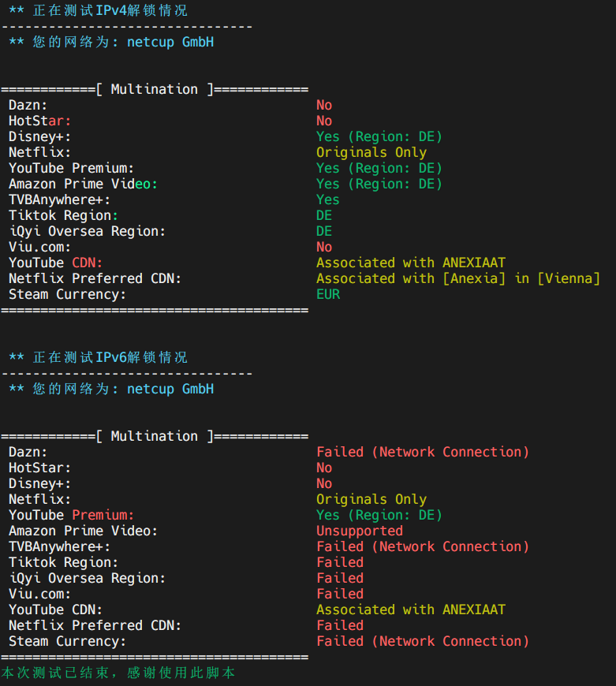Click the IPv4 Viu.com 'No' result
The height and width of the screenshot is (686, 616).
324,247
